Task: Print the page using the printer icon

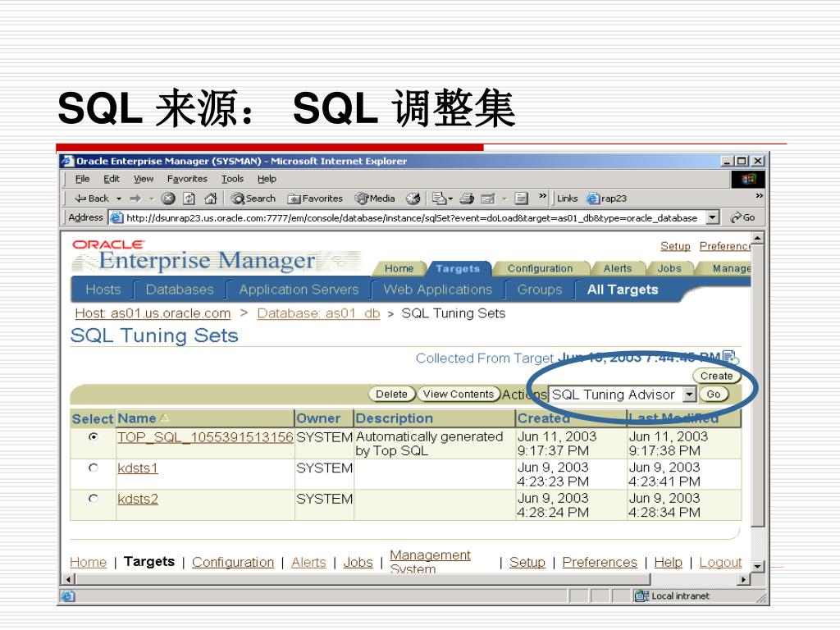Action: click(467, 199)
